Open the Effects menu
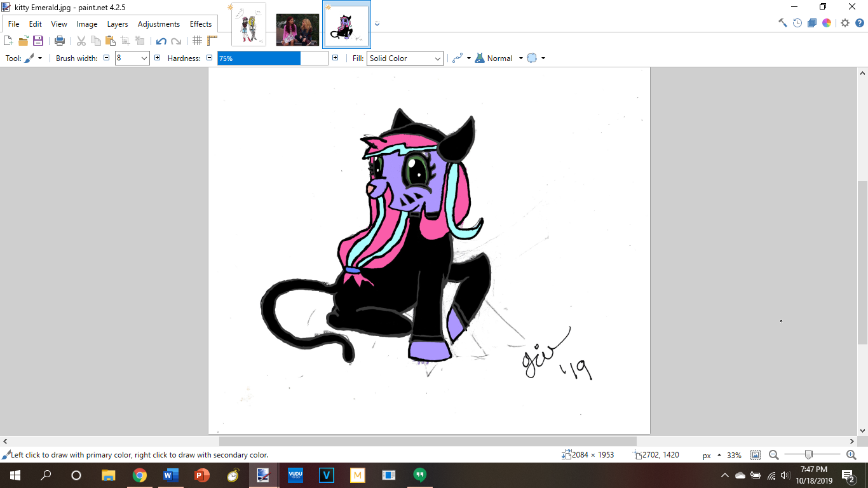The width and height of the screenshot is (868, 488). click(201, 24)
